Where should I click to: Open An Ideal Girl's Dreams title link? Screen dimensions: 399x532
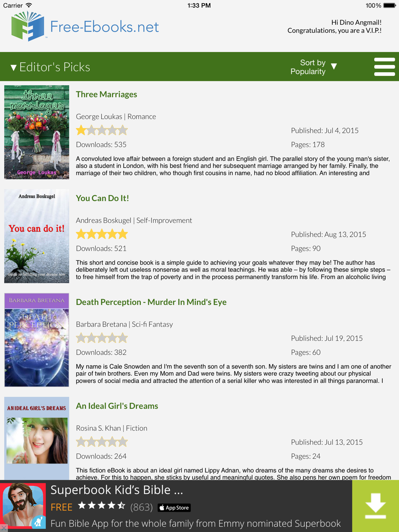click(x=117, y=406)
